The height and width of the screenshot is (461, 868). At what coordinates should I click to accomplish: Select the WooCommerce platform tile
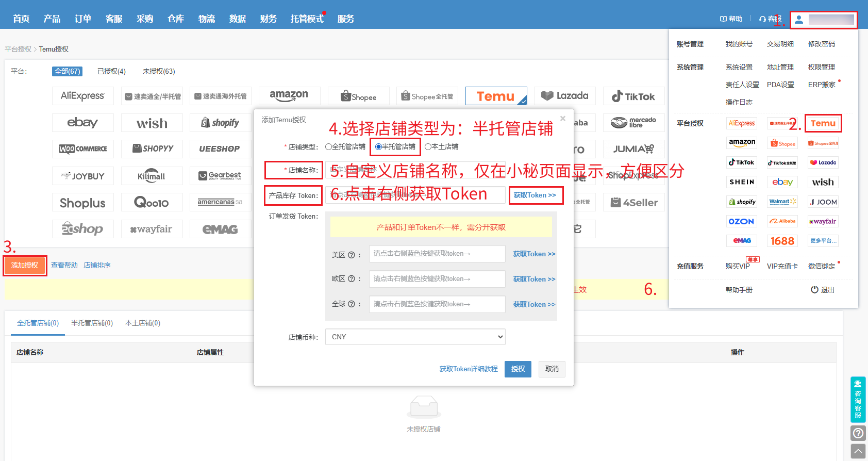pyautogui.click(x=82, y=149)
